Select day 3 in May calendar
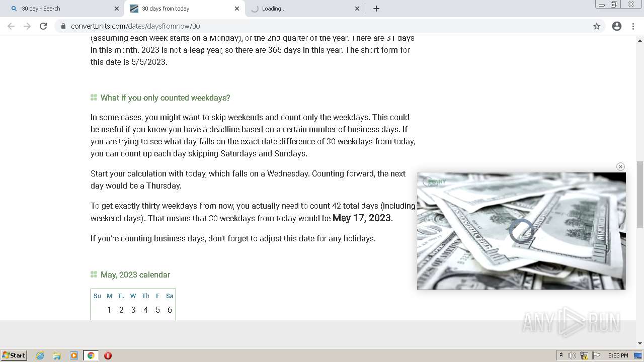Viewport: 644px width, 362px height. pyautogui.click(x=133, y=310)
